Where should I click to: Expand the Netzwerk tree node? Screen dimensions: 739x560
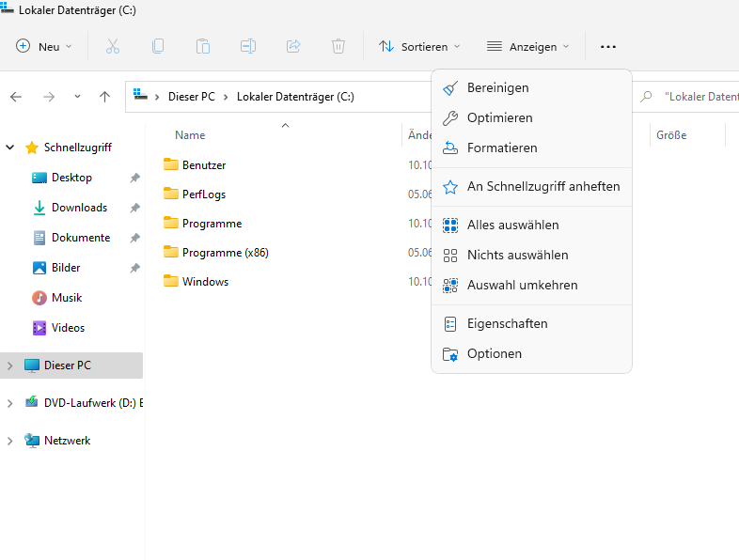10,441
